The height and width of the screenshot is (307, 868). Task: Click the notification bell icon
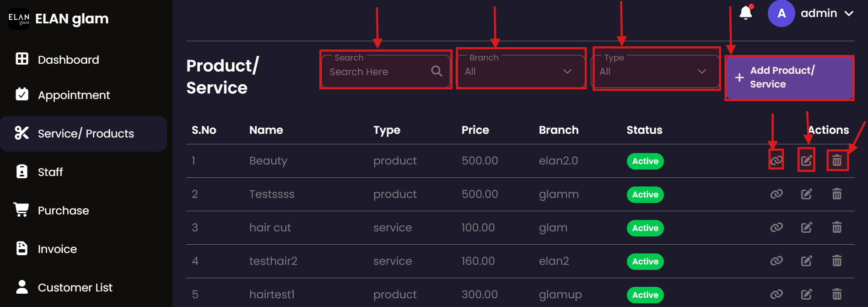click(746, 13)
